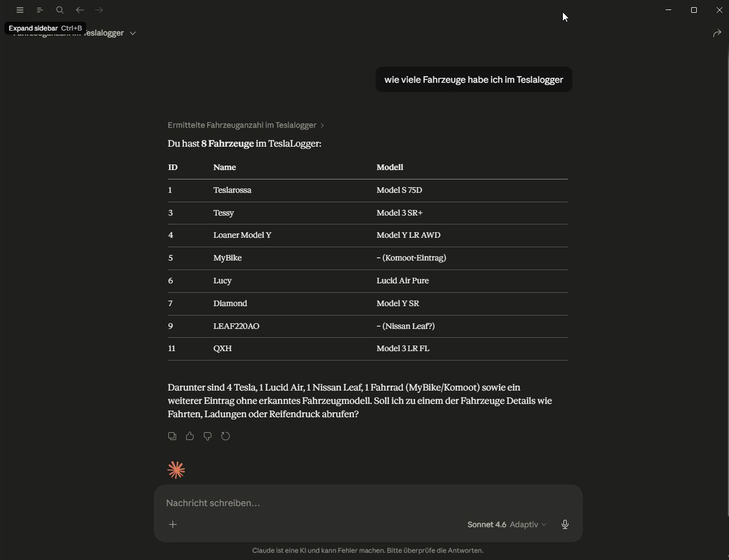The height and width of the screenshot is (560, 729).
Task: Open the Sonnet 4.6 Adaptiv model selector
Action: (x=507, y=524)
